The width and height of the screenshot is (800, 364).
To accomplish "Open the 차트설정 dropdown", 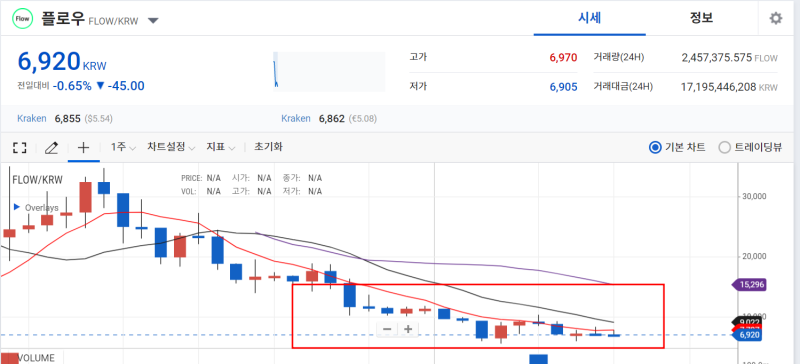I will [171, 147].
